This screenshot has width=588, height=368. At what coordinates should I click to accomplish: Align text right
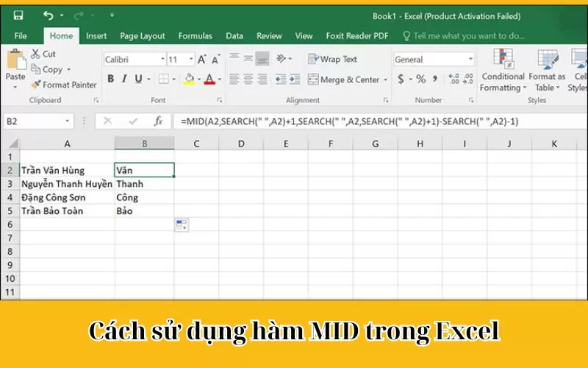tap(262, 79)
